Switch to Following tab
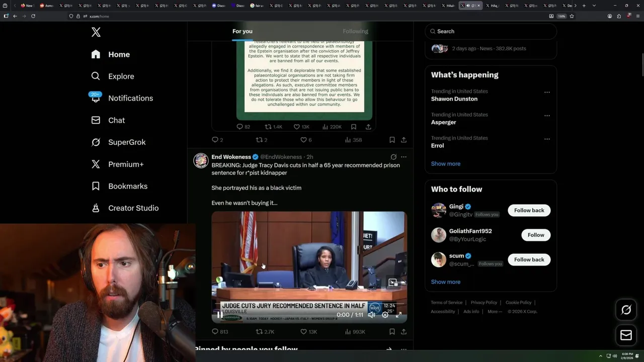This screenshot has width=644, height=362. 355,31
